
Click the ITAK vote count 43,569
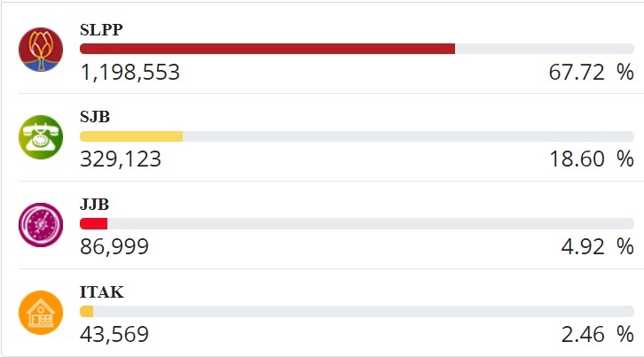pyautogui.click(x=114, y=335)
